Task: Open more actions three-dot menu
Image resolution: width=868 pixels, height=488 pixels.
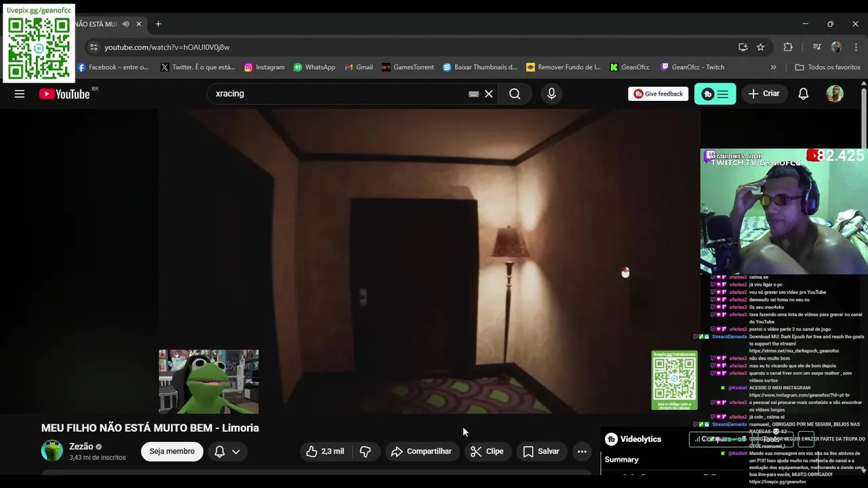Action: (582, 451)
